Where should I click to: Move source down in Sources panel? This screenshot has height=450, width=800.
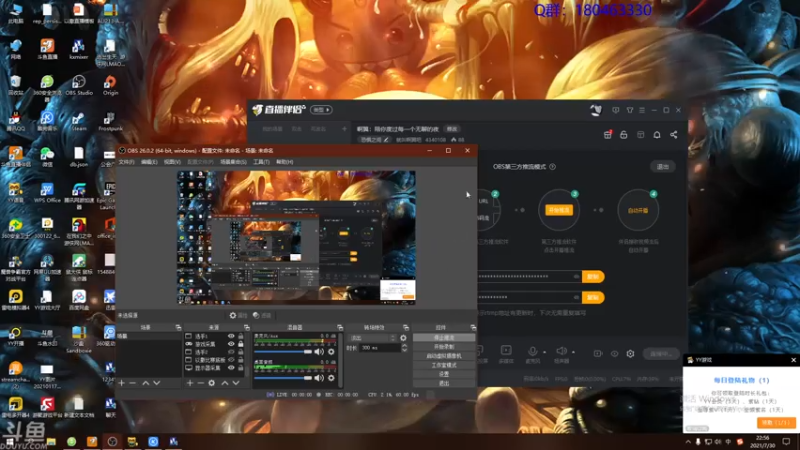236,383
